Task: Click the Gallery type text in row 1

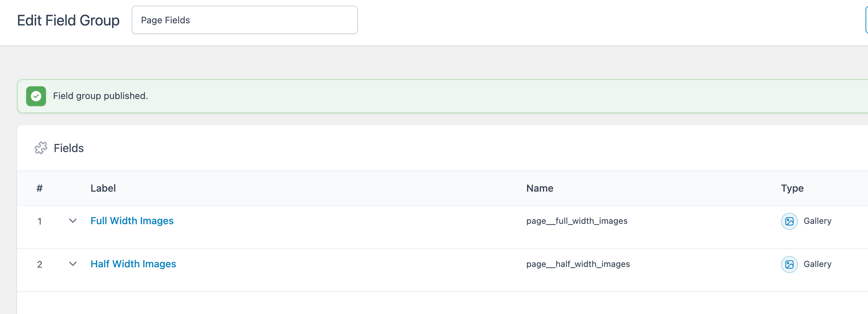Action: pos(817,221)
